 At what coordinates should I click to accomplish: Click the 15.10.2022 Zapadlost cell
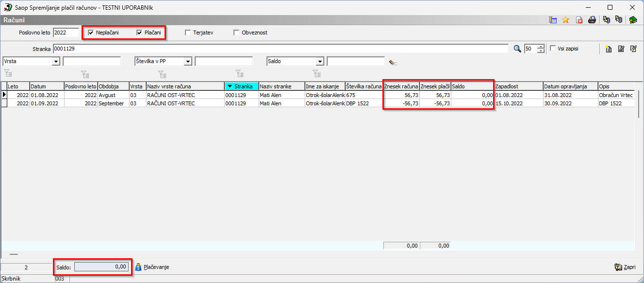[518, 103]
